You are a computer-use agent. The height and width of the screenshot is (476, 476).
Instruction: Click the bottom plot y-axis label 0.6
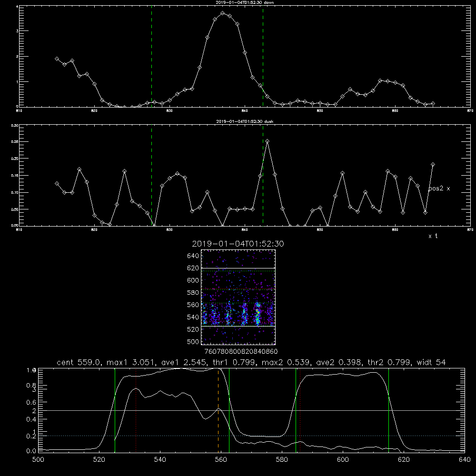pos(31,402)
